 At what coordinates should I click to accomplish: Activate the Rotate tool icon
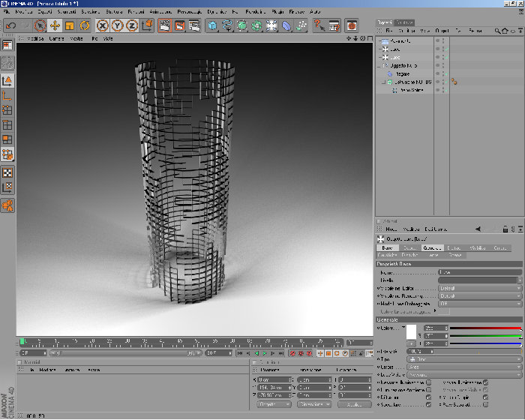coord(84,25)
